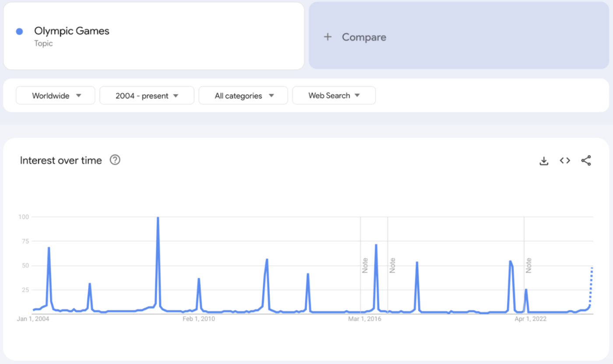
Task: Click the 25 y-axis value
Action: point(25,290)
